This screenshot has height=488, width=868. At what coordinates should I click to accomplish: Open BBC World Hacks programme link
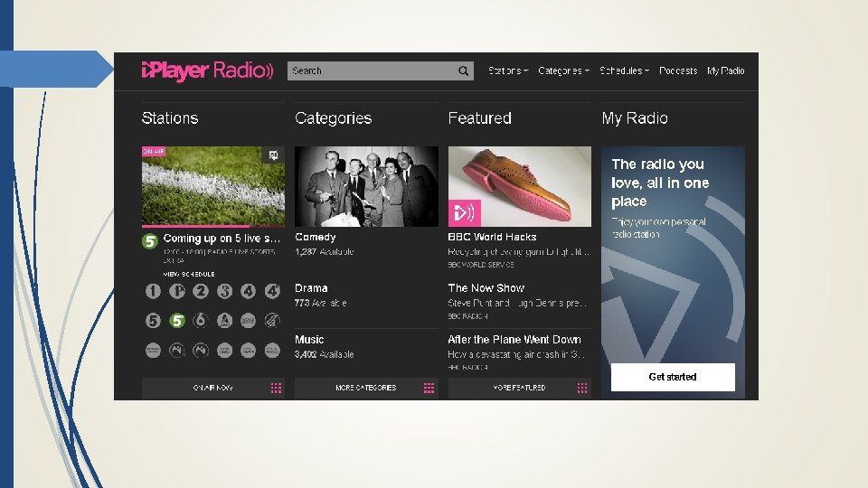point(492,237)
